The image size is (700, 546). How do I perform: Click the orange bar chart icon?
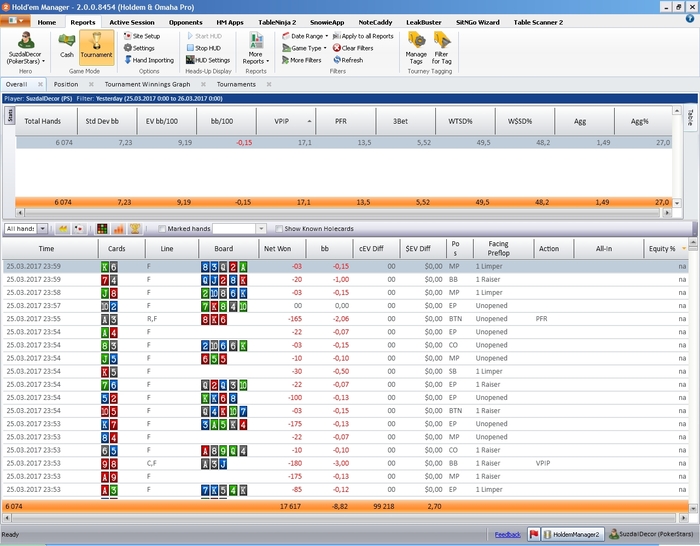(118, 229)
